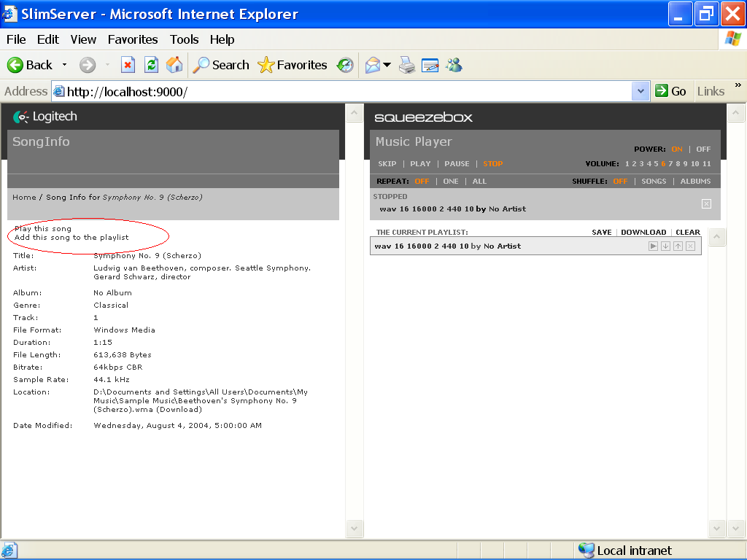747x560 pixels.
Task: Open the Mail button dropdown arrow
Action: (387, 65)
